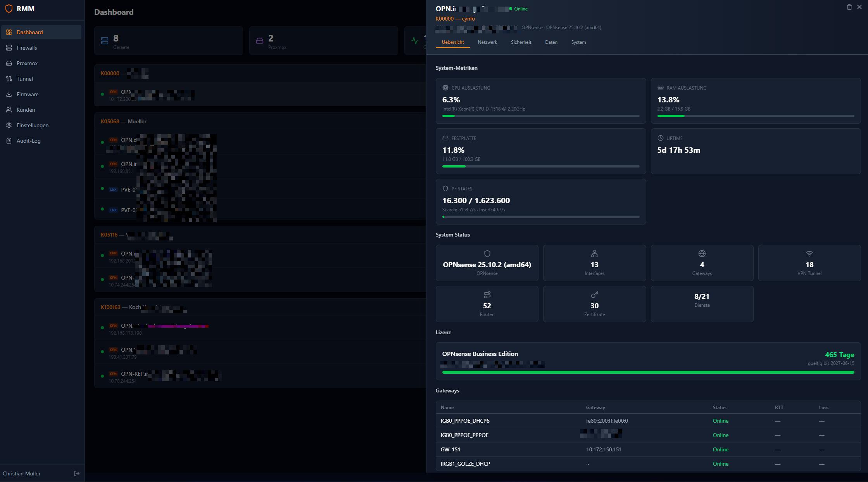Click the CPU usage progress bar
The width and height of the screenshot is (868, 482).
pyautogui.click(x=541, y=116)
